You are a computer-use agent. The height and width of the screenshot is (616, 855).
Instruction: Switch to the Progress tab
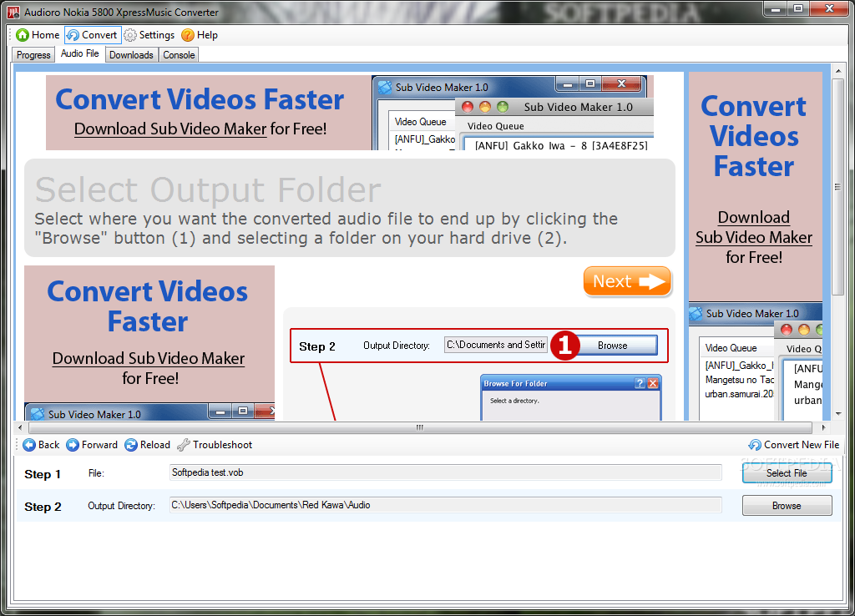tap(33, 55)
